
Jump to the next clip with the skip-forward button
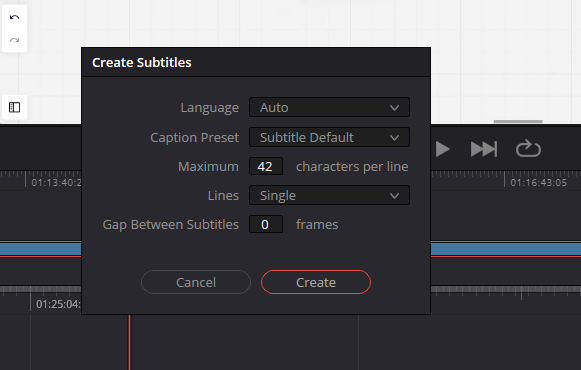coord(484,149)
